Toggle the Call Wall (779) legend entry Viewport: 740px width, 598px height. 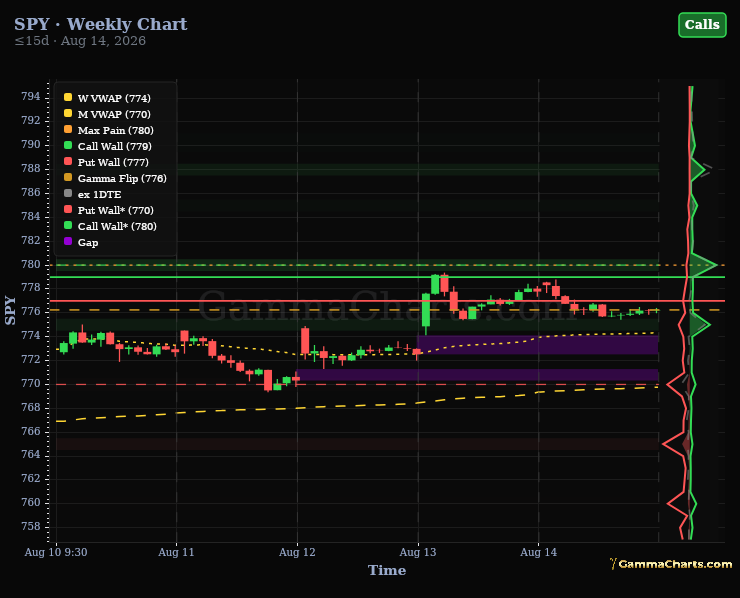tap(108, 146)
